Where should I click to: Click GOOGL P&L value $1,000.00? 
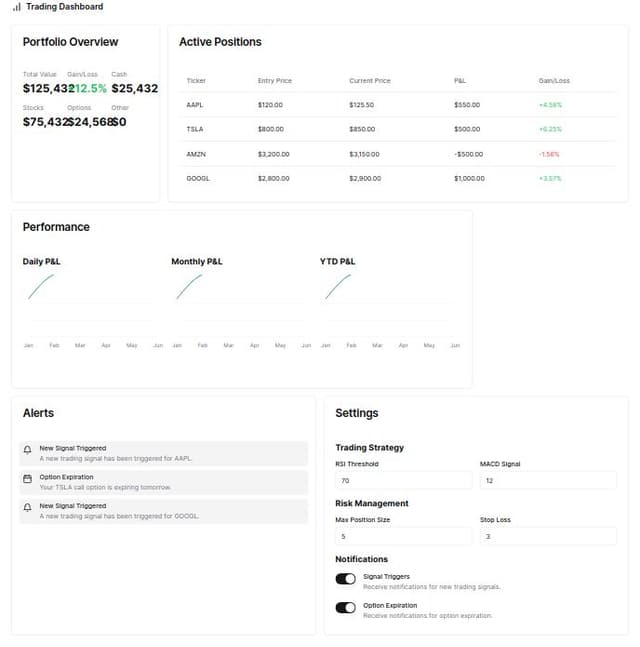469,178
